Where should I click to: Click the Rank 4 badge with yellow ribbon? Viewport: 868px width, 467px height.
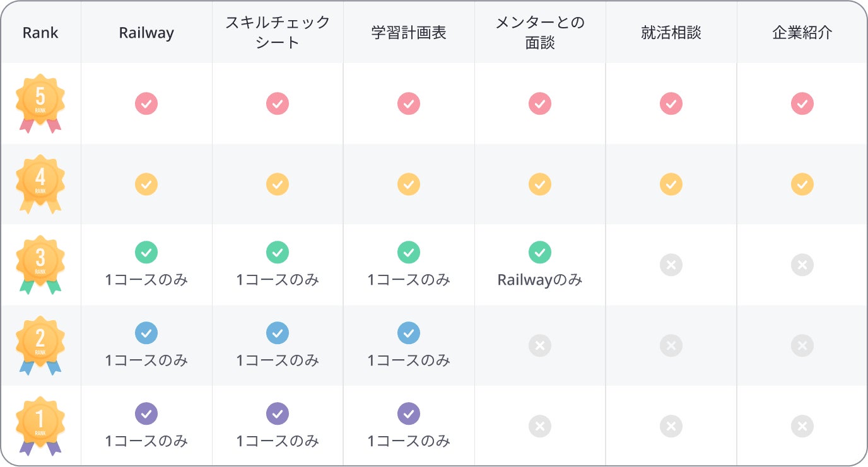click(40, 184)
